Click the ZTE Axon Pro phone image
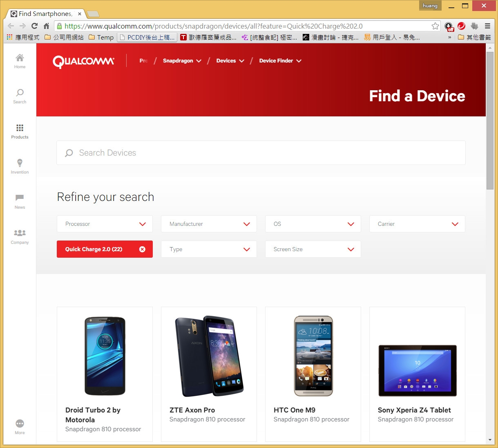The width and height of the screenshot is (498, 448). pos(209,356)
